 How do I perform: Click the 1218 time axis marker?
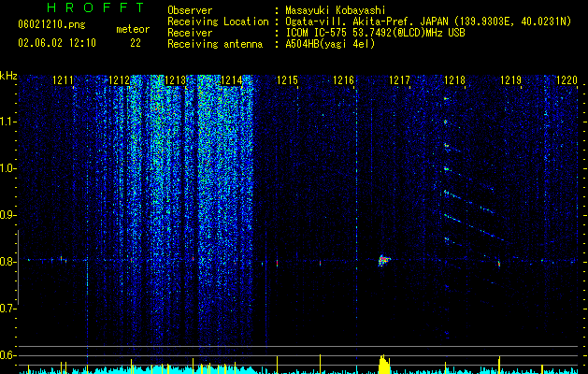[455, 79]
